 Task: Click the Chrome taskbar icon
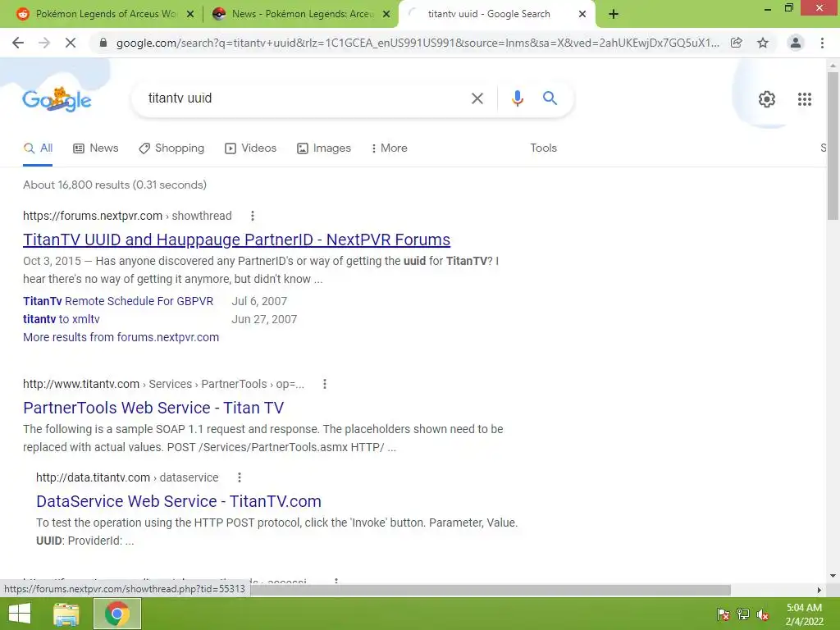pos(117,614)
